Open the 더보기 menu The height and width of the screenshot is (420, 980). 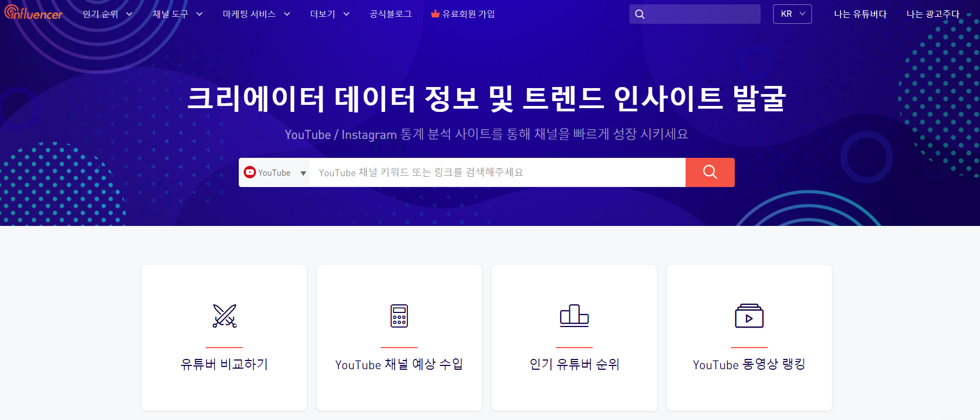[x=323, y=14]
